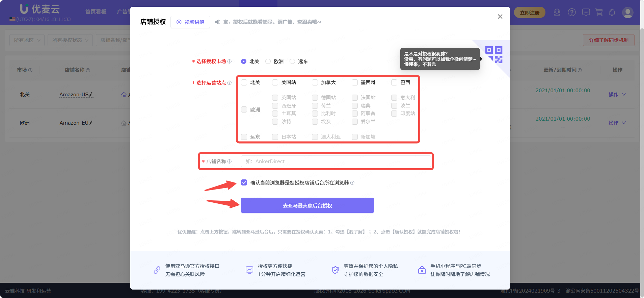This screenshot has width=644, height=298.
Task: Open the 首页看板 menu item
Action: click(96, 12)
